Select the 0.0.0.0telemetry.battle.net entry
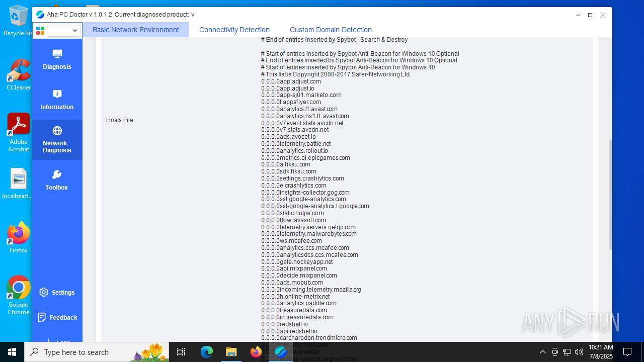 coord(296,144)
